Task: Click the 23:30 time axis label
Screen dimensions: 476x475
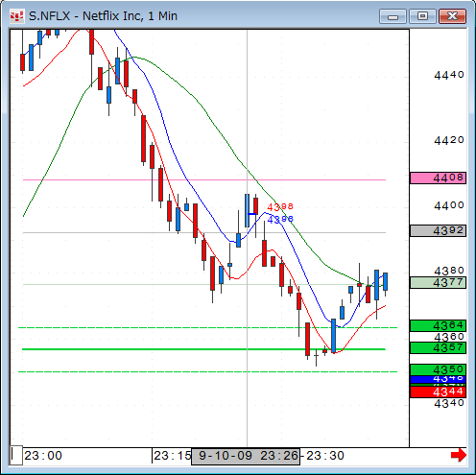Action: pyautogui.click(x=325, y=456)
